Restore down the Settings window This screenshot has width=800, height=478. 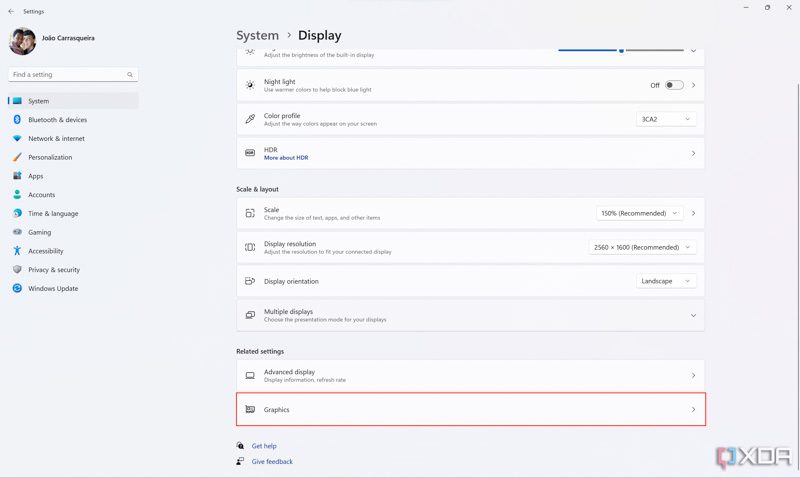(x=767, y=8)
